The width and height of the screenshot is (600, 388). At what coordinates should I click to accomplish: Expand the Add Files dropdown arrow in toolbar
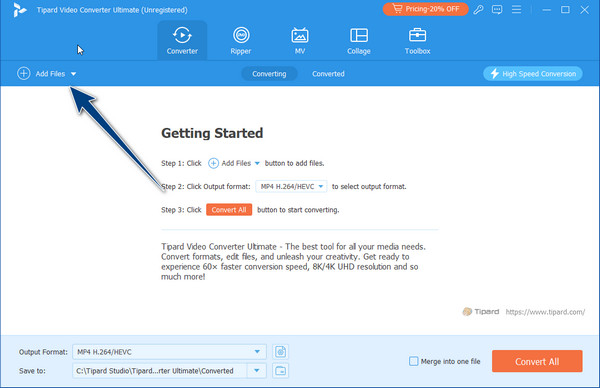click(x=73, y=74)
